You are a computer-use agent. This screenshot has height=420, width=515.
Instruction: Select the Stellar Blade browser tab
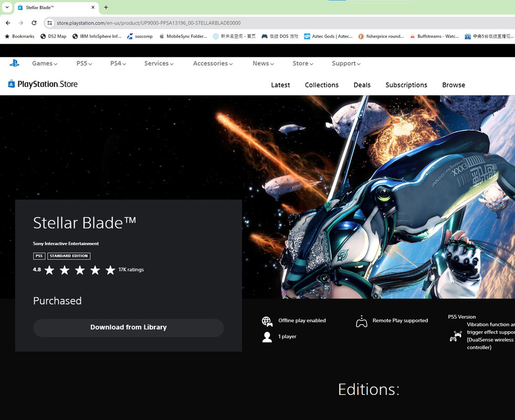(57, 7)
